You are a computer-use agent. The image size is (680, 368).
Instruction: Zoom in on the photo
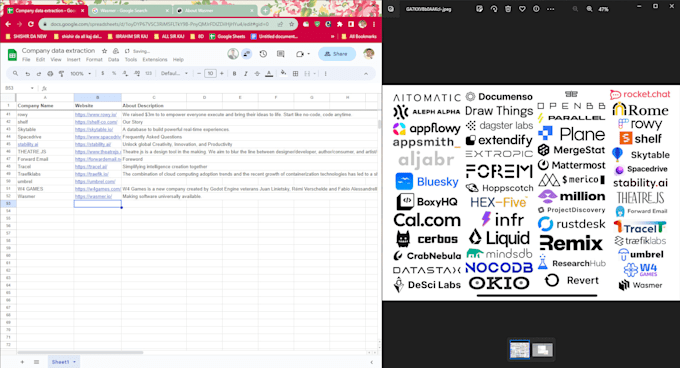(x=589, y=9)
